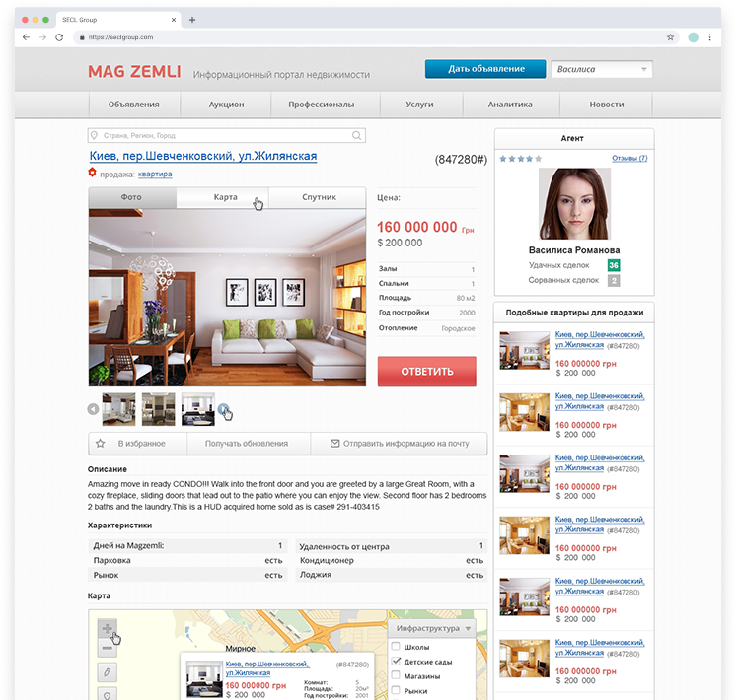Click the map popup listing link
Viewport: 736px width, 700px height.
point(266,668)
